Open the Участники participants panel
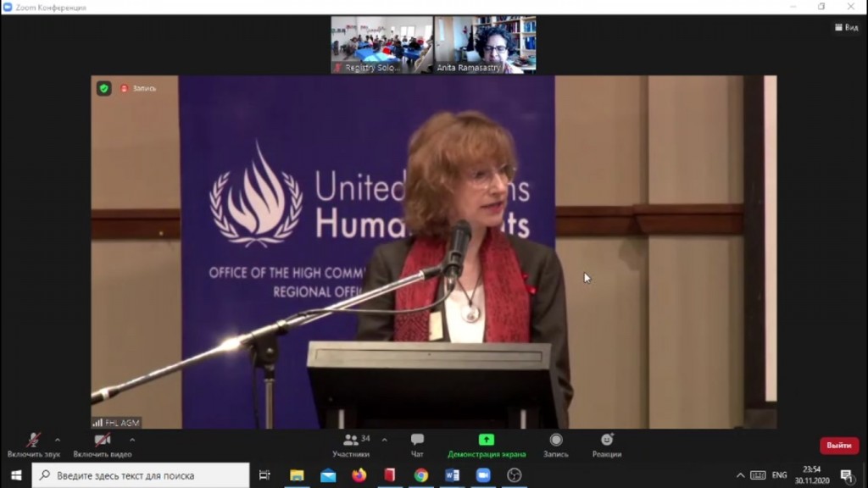868x488 pixels. (x=351, y=446)
